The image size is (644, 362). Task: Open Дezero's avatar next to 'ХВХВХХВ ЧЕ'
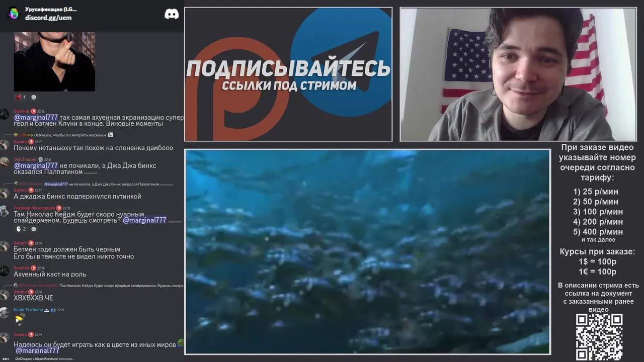(x=5, y=295)
